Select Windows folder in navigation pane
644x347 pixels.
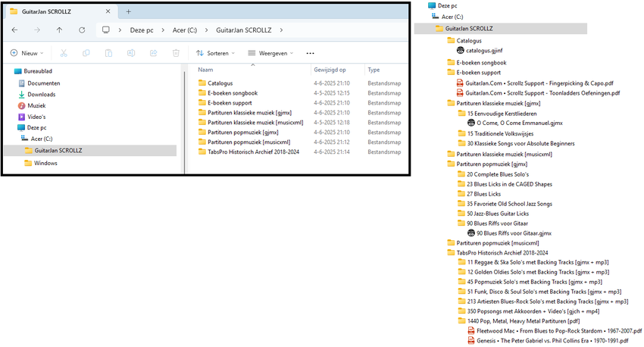41,163
